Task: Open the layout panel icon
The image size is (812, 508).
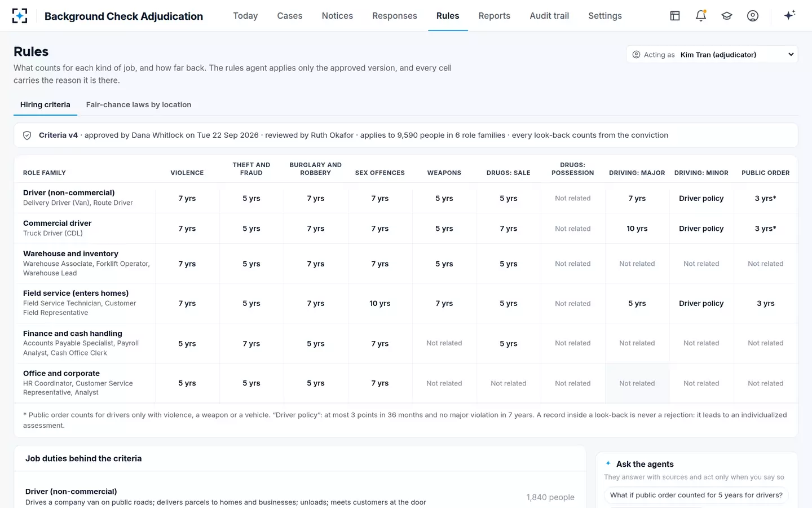Action: pyautogui.click(x=675, y=16)
